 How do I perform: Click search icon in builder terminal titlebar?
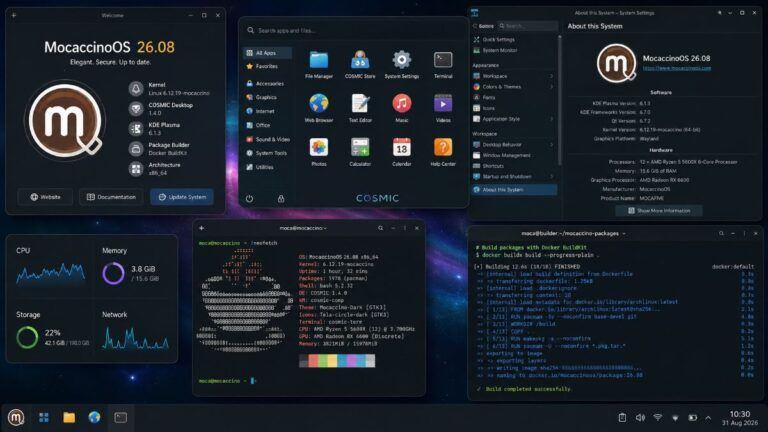pyautogui.click(x=721, y=234)
